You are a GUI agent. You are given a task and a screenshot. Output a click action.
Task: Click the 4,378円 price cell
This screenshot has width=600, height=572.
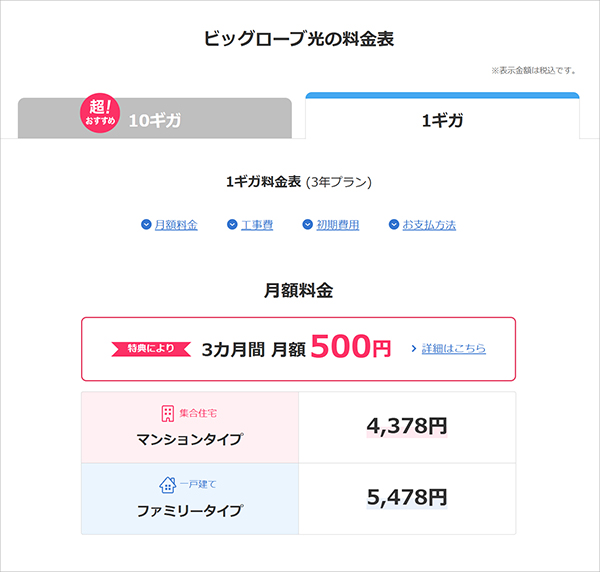407,427
